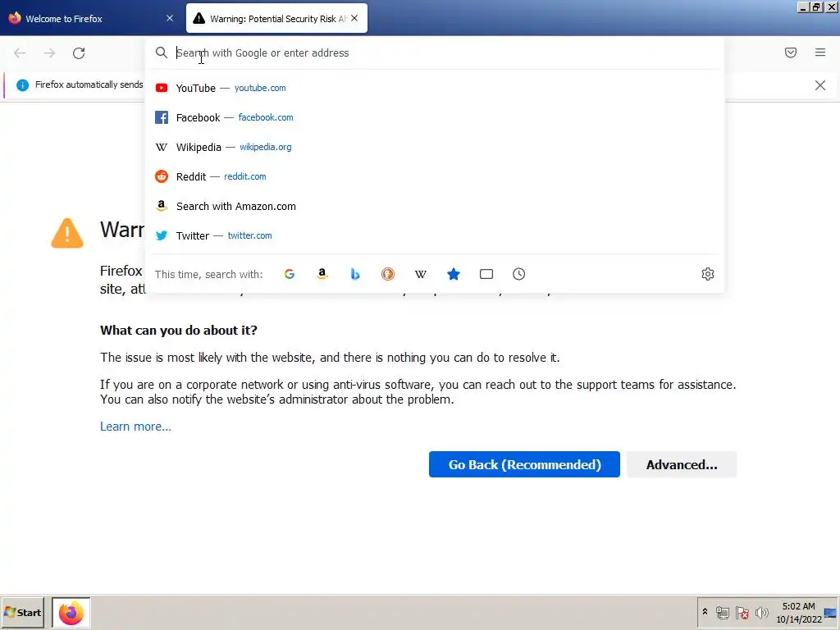Open Twitter suggestion twitter.com
This screenshot has height=630, width=840.
point(435,235)
